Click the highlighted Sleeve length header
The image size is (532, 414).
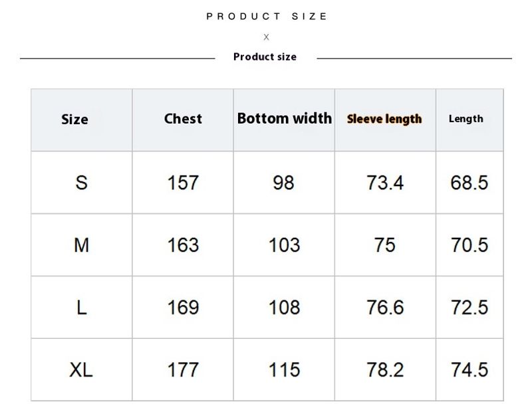pyautogui.click(x=384, y=119)
